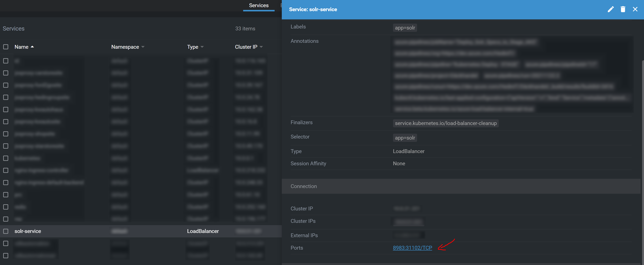Select the solr-service row name
Screen dimensions: 644x265
(28, 231)
